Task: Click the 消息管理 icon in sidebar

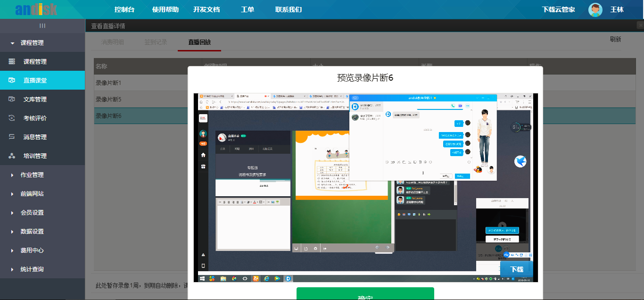Action: [x=12, y=137]
